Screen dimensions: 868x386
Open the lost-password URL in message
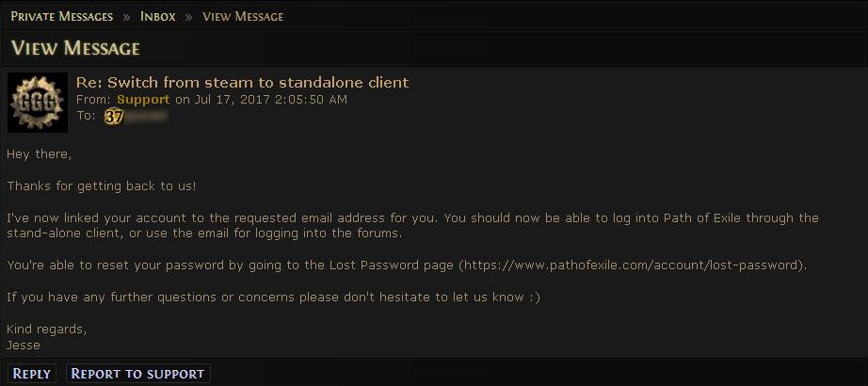pyautogui.click(x=631, y=265)
